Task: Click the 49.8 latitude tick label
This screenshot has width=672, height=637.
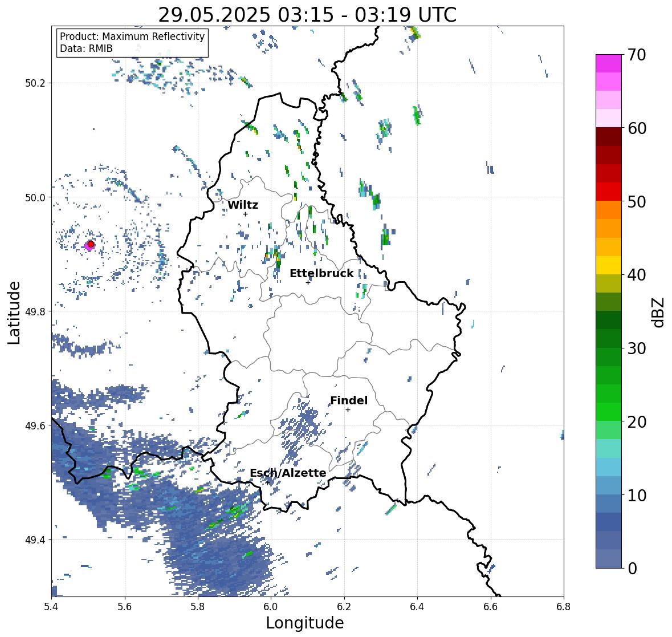Action: 35,311
